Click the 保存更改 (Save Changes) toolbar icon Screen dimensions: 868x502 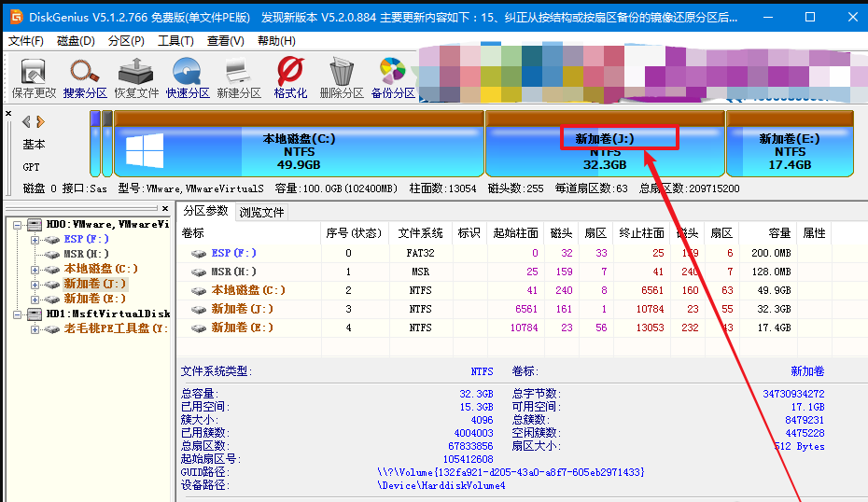coord(34,77)
